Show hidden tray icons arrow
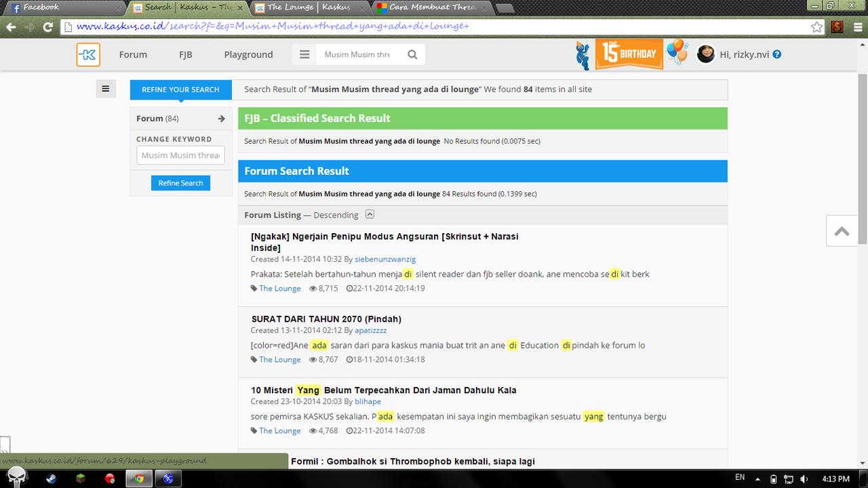The image size is (868, 488). click(x=757, y=479)
